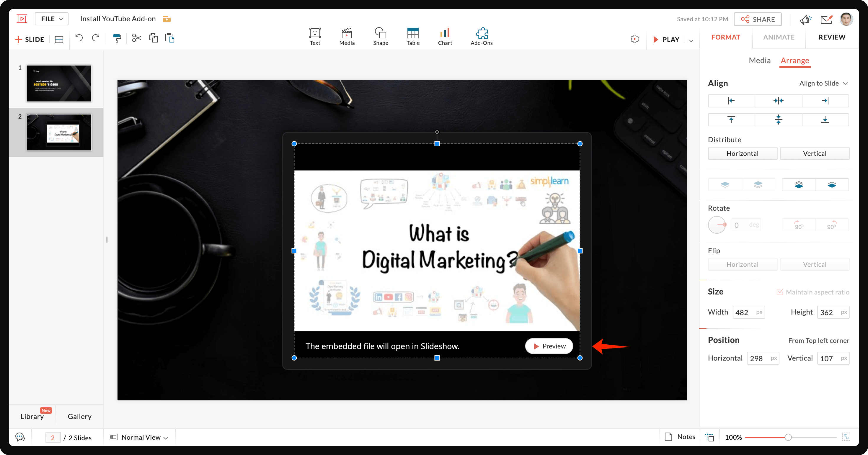Click the undo arrow icon
This screenshot has height=455, width=868.
coord(79,38)
